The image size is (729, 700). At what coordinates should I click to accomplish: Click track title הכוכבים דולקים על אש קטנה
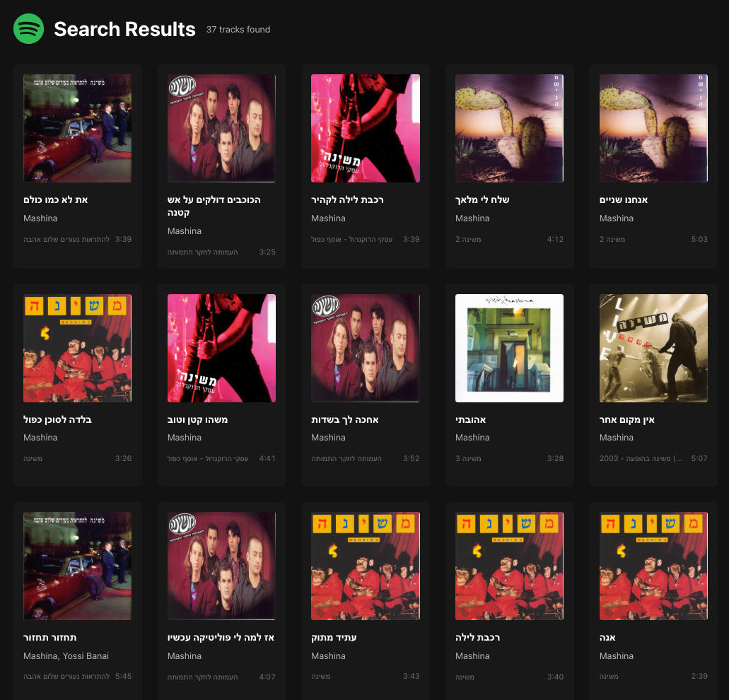click(214, 206)
